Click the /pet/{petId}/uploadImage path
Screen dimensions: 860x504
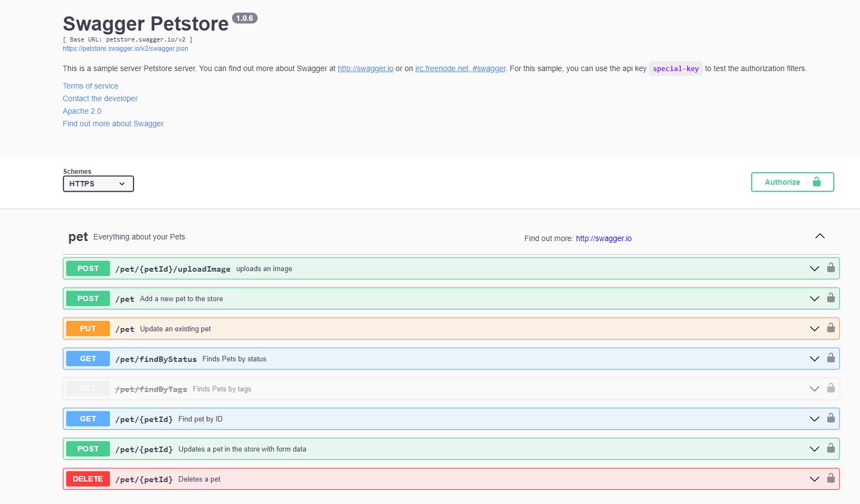pos(173,269)
